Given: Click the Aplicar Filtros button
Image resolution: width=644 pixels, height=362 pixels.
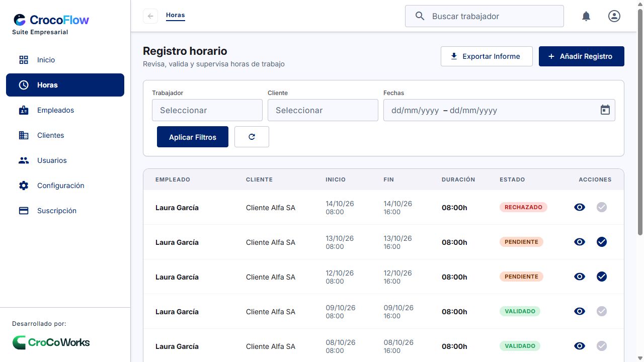Looking at the screenshot, I should click(x=193, y=137).
